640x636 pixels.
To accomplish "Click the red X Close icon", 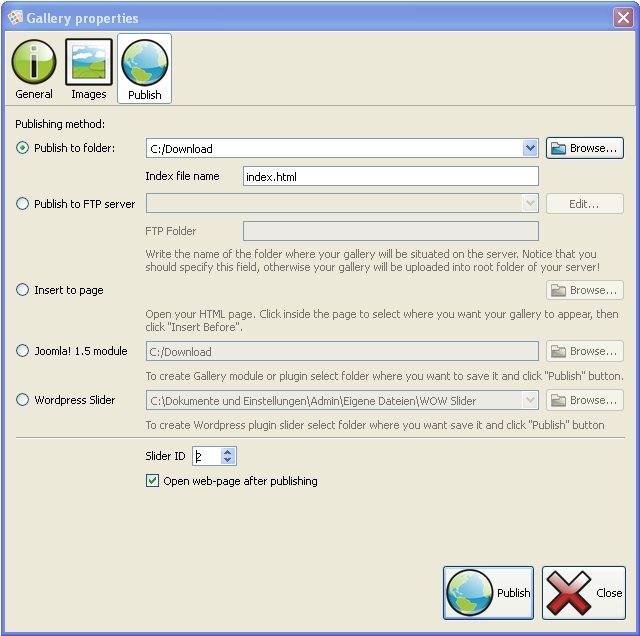I will click(x=569, y=592).
